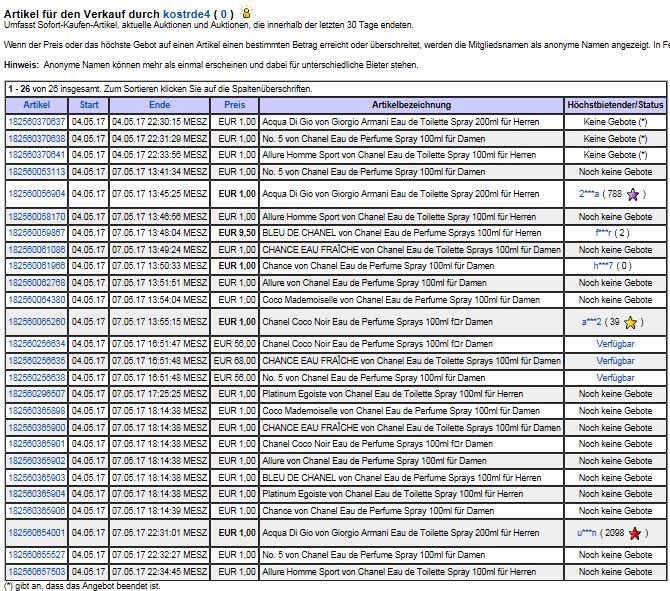Image resolution: width=670 pixels, height=591 pixels.
Task: Click the 'Allure von Chanel' description ending 13:51:51
Action: coord(374,283)
